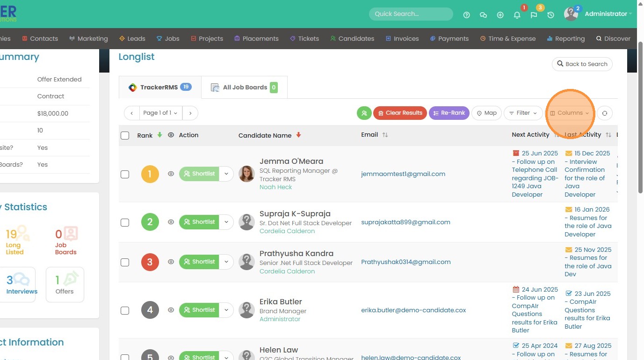Expand Shortlist dropdown arrow for Prathyusha Kandra

226,262
